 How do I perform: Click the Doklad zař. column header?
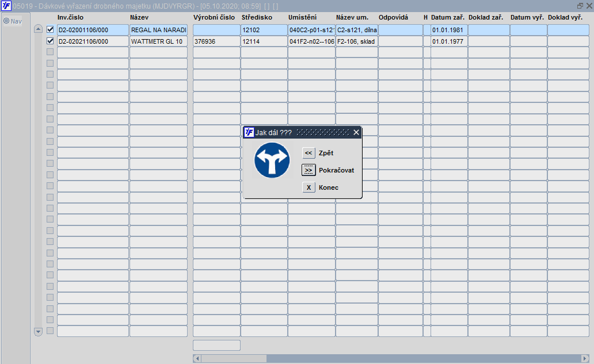tap(486, 17)
